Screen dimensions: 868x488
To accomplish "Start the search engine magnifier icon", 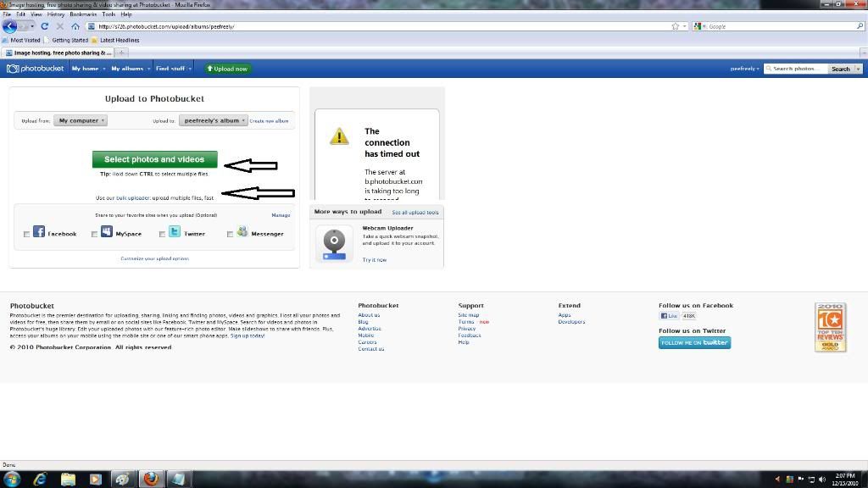I will 860,26.
